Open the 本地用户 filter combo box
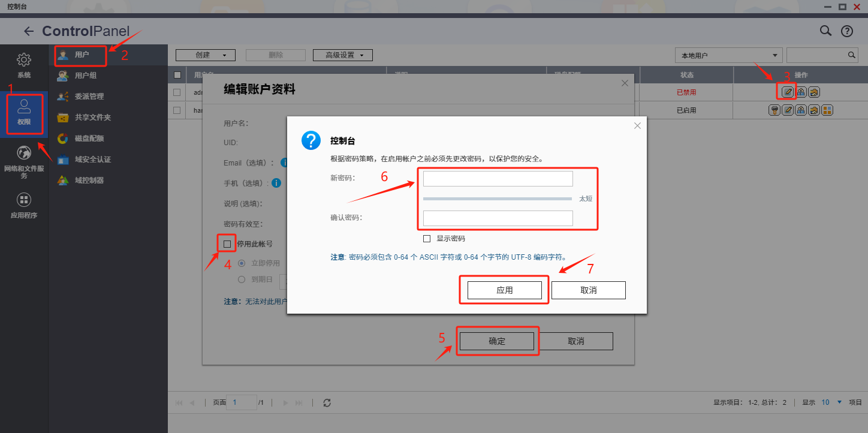Screen dimensions: 868x433 point(728,55)
